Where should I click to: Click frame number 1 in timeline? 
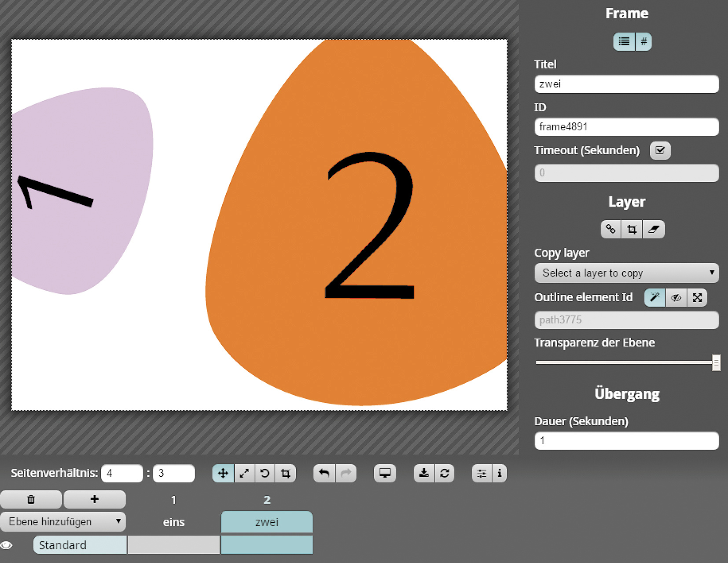point(174,500)
